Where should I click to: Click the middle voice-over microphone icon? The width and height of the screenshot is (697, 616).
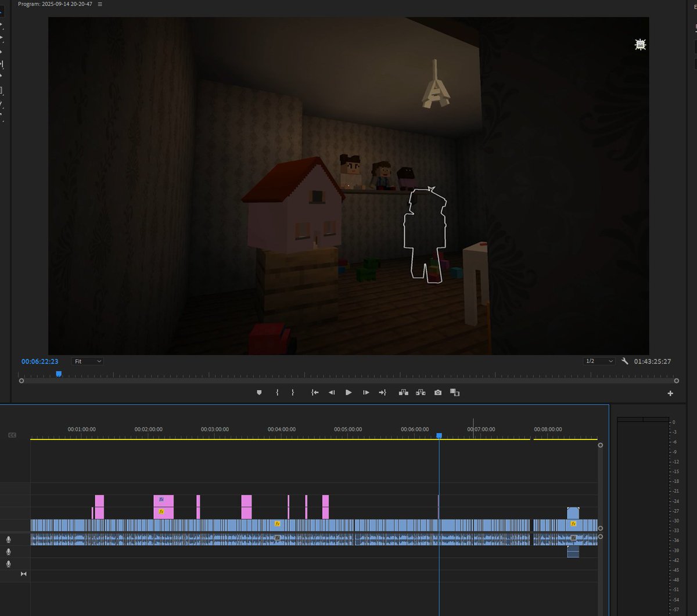pos(9,552)
